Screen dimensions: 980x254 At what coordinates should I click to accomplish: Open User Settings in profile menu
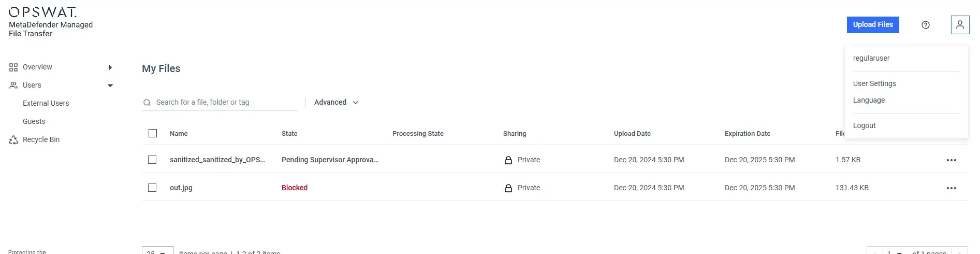click(x=874, y=83)
